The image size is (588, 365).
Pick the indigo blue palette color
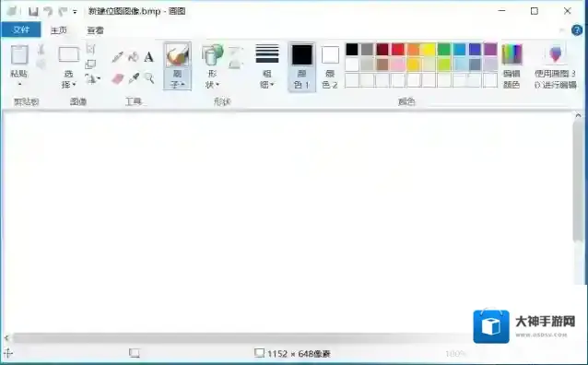pos(475,49)
